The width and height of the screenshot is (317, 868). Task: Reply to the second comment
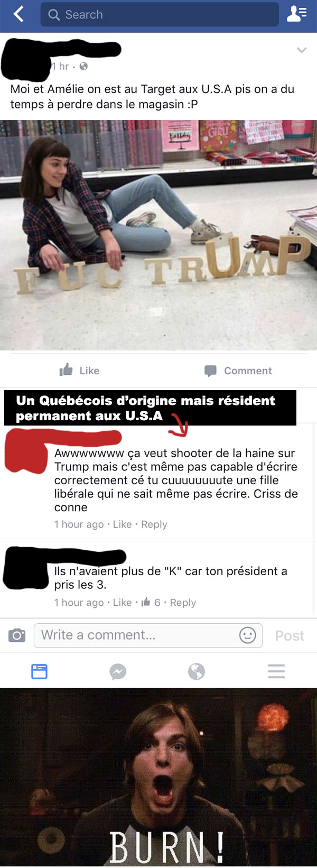[183, 603]
